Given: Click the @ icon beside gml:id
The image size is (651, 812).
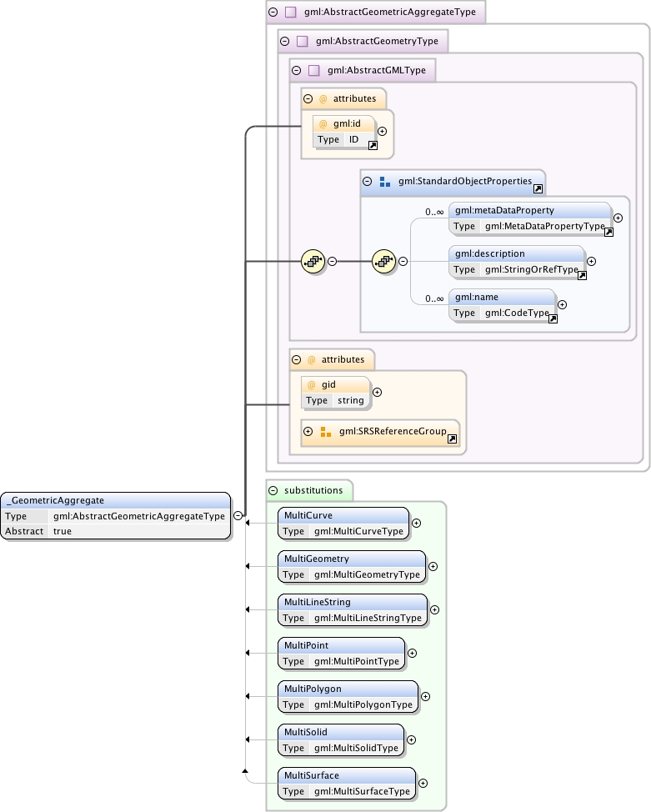Looking at the screenshot, I should pos(323,123).
